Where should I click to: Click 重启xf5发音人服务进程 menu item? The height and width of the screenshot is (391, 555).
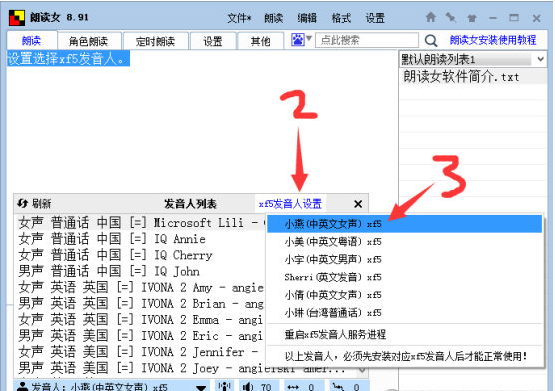pos(404,334)
